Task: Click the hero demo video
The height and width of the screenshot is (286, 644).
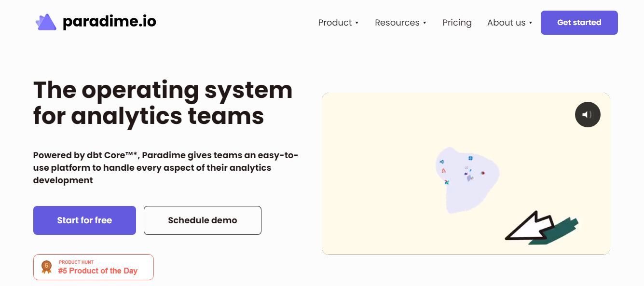Action: (466, 174)
